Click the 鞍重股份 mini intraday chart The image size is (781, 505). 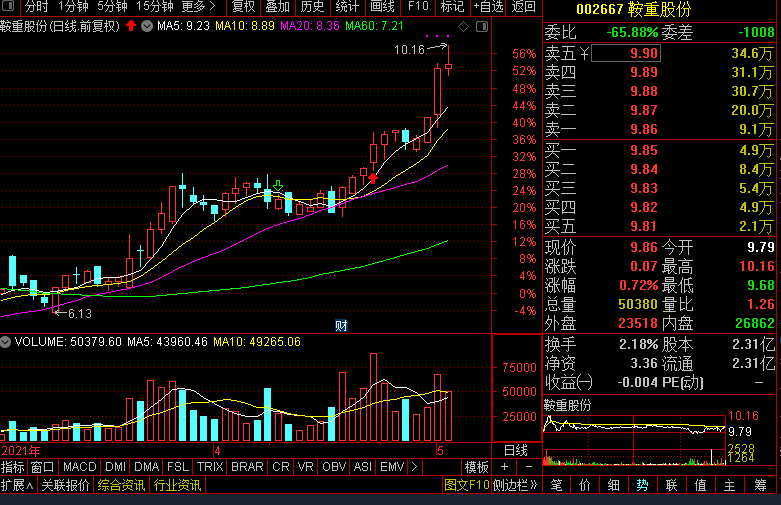(x=634, y=439)
